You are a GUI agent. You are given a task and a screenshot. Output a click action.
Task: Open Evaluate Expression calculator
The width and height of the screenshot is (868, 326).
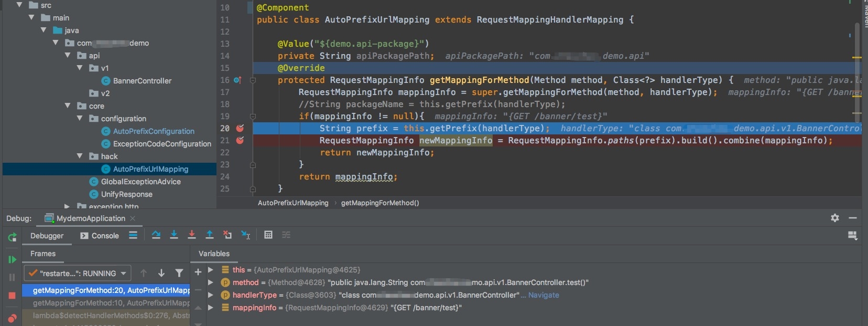tap(268, 235)
